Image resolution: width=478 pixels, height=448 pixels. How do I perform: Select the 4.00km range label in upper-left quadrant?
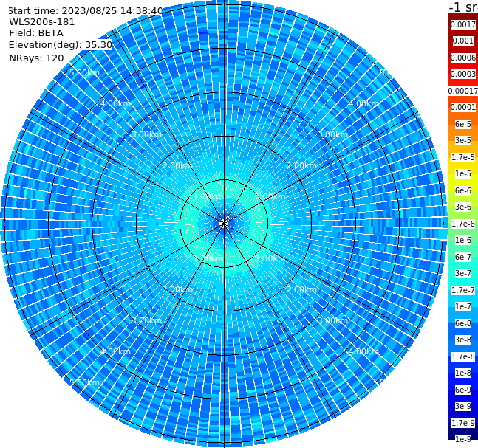tap(115, 103)
